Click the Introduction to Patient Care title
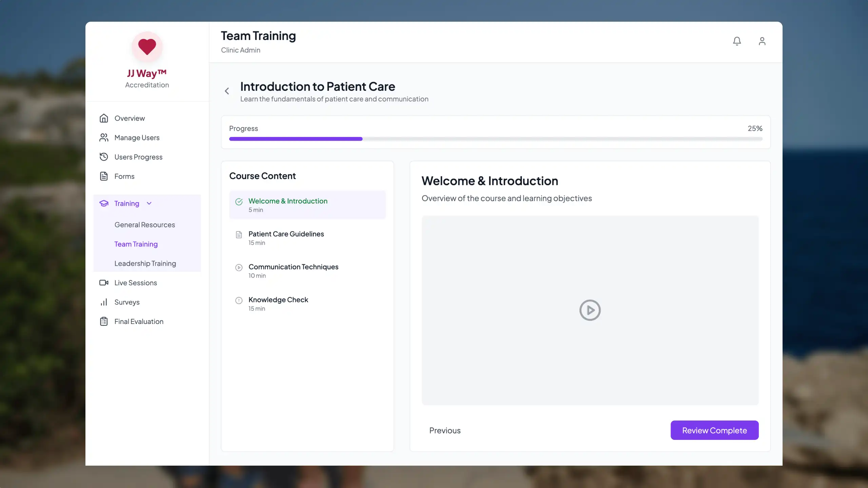Screen dimensions: 868x488 pyautogui.click(x=318, y=86)
